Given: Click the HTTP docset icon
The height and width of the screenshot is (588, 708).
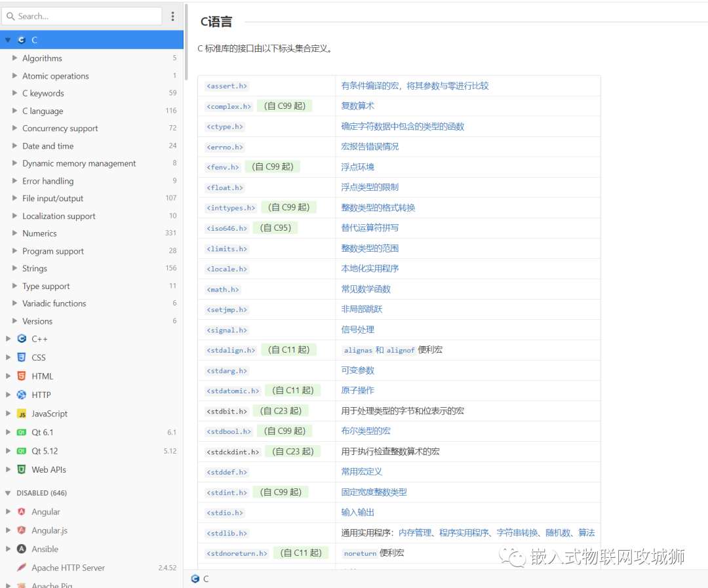Looking at the screenshot, I should [21, 394].
